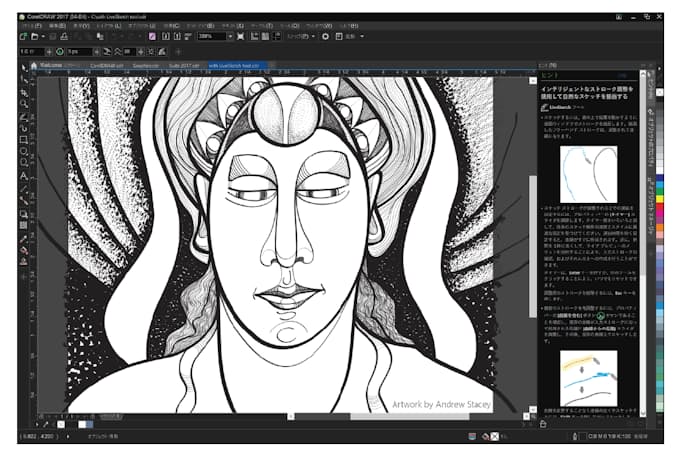
Task: Expand status bar coordinates arrow
Action: 68,436
